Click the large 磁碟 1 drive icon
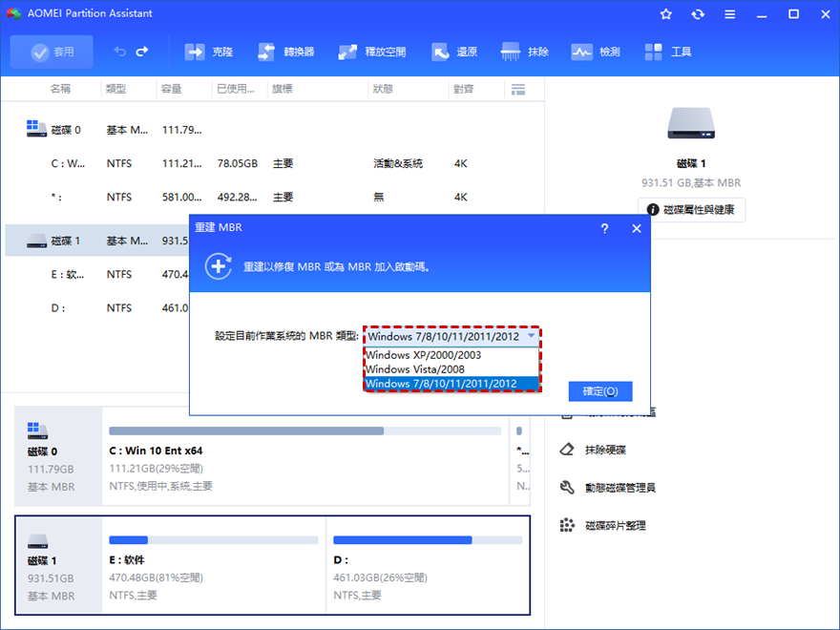Viewport: 840px width, 630px height. point(691,123)
